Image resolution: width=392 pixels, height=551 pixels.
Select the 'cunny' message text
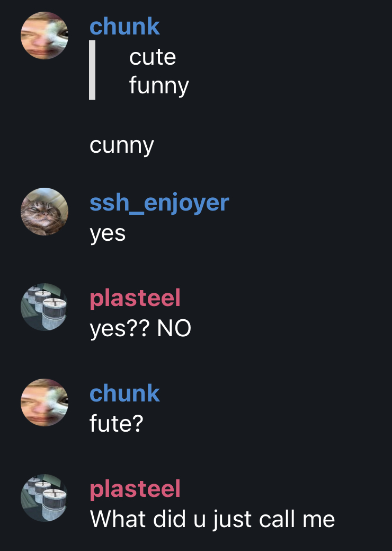[122, 145]
